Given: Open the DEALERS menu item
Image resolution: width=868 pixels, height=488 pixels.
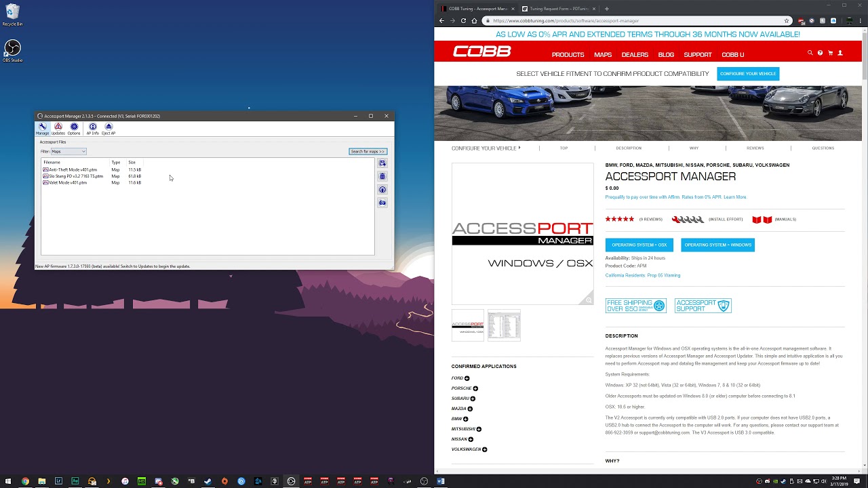Looking at the screenshot, I should click(x=635, y=55).
